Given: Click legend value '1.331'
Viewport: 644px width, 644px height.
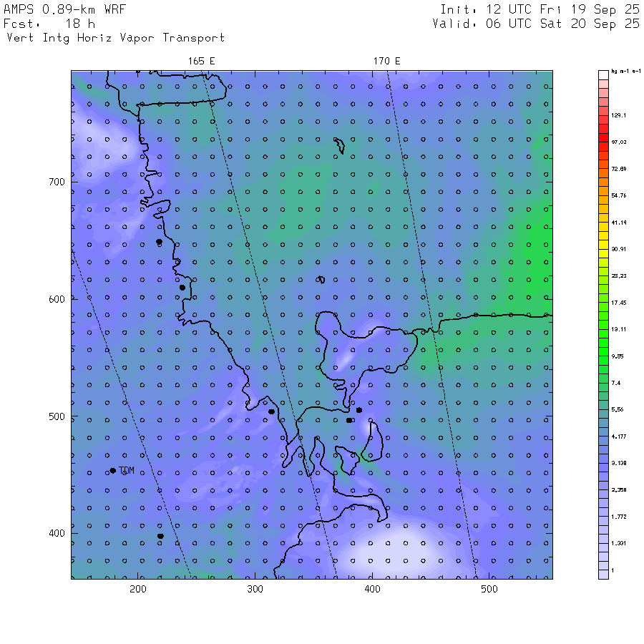Looking at the screenshot, I should click(618, 543).
